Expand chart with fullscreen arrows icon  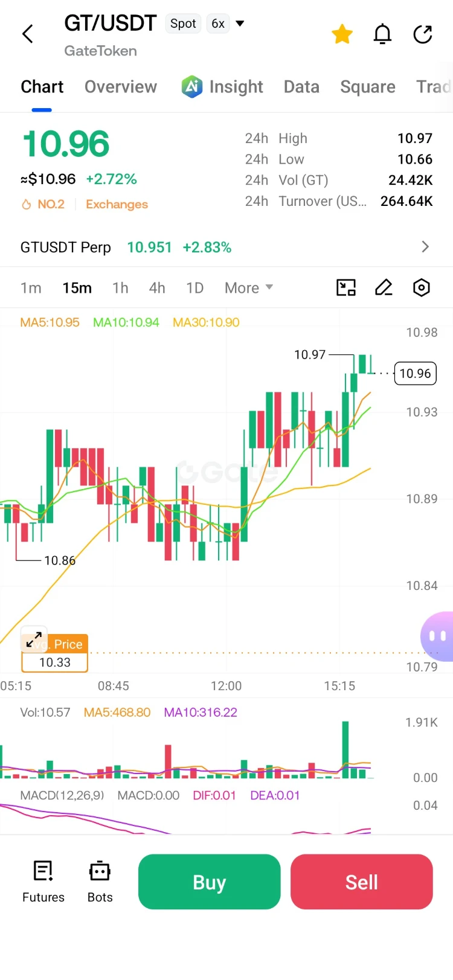coord(34,639)
